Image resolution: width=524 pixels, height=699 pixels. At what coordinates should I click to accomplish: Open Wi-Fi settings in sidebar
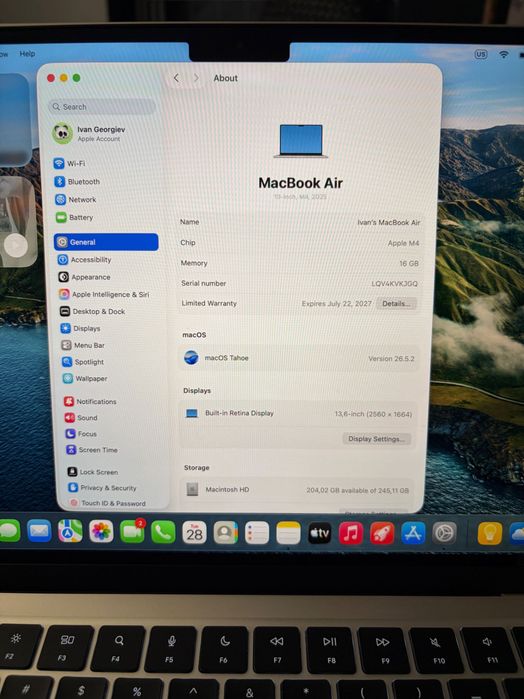[70, 163]
